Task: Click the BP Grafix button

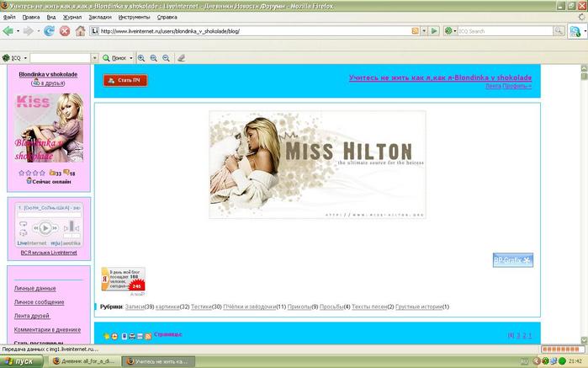Action: (512, 260)
